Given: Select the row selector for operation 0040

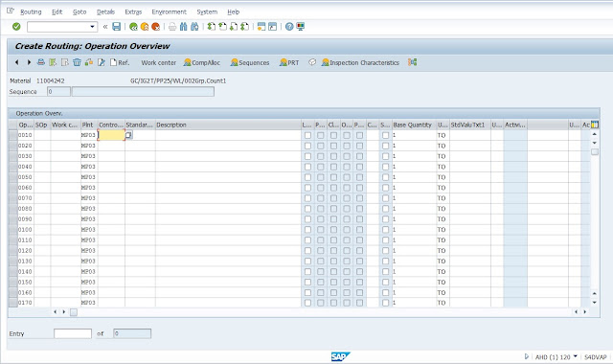Looking at the screenshot, I should [x=12, y=167].
